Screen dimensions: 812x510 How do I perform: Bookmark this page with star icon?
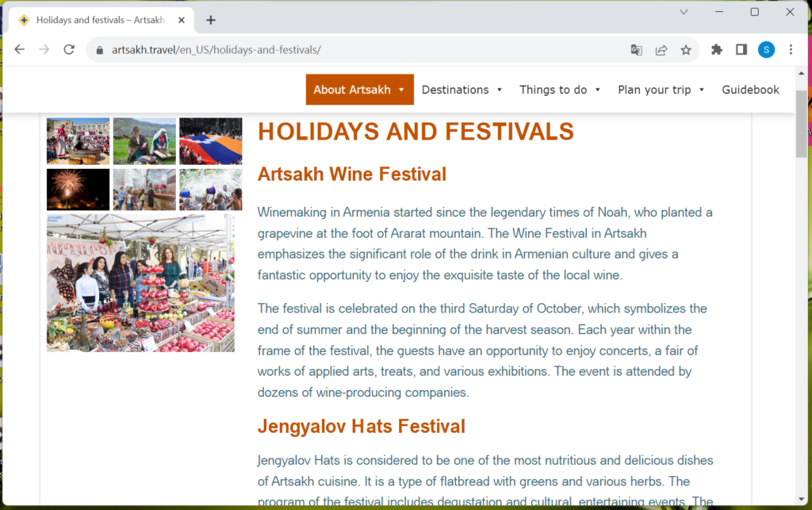tap(686, 50)
